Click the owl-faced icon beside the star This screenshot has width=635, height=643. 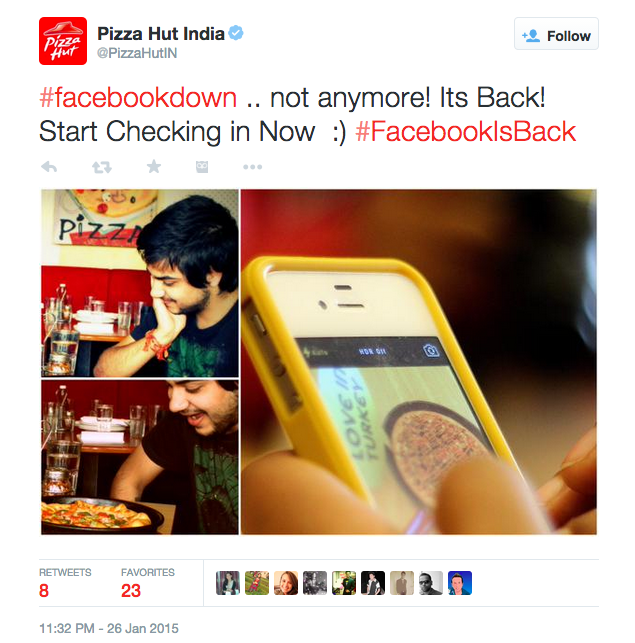202,167
